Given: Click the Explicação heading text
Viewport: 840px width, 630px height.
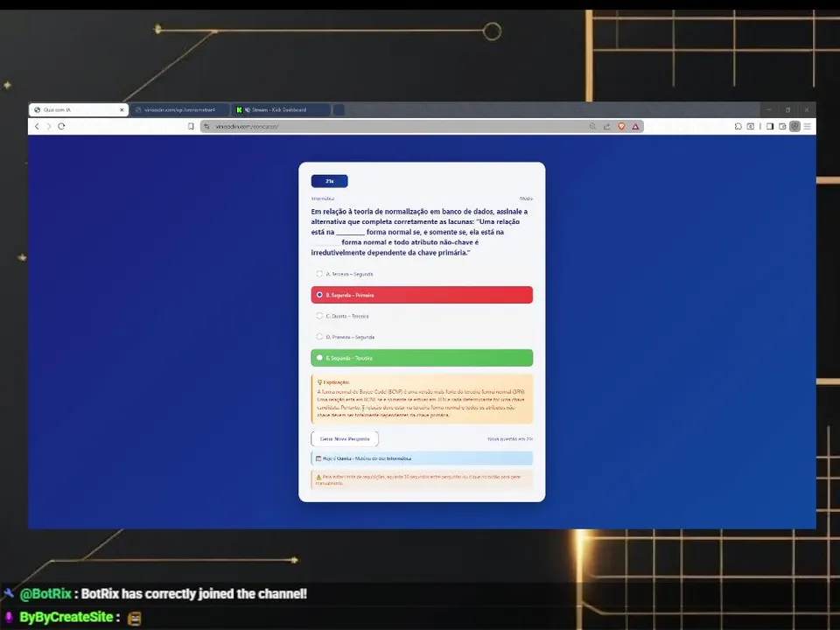Looking at the screenshot, I should [336, 382].
